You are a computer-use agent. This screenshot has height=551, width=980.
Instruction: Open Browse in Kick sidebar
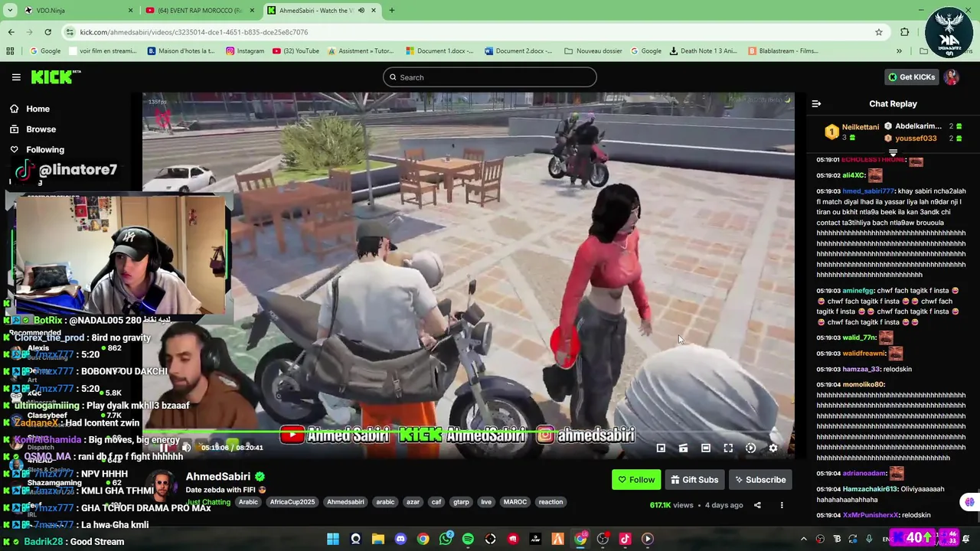click(41, 129)
